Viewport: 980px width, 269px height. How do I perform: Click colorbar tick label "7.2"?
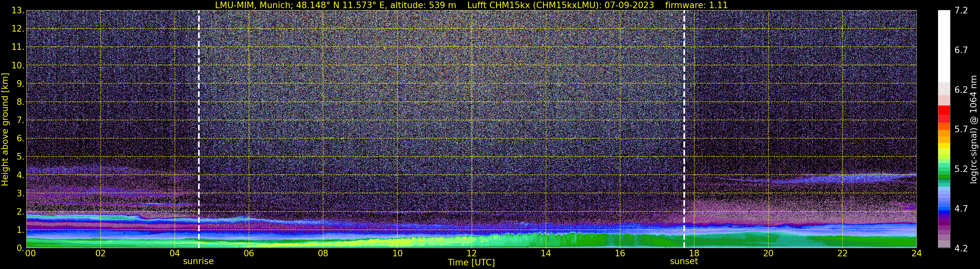pos(961,11)
